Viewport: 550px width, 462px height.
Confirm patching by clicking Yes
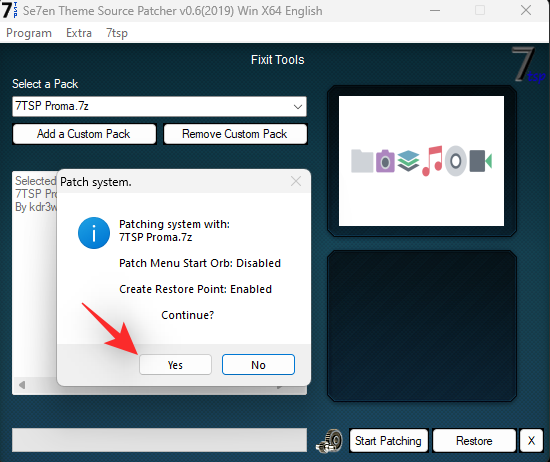pos(175,364)
